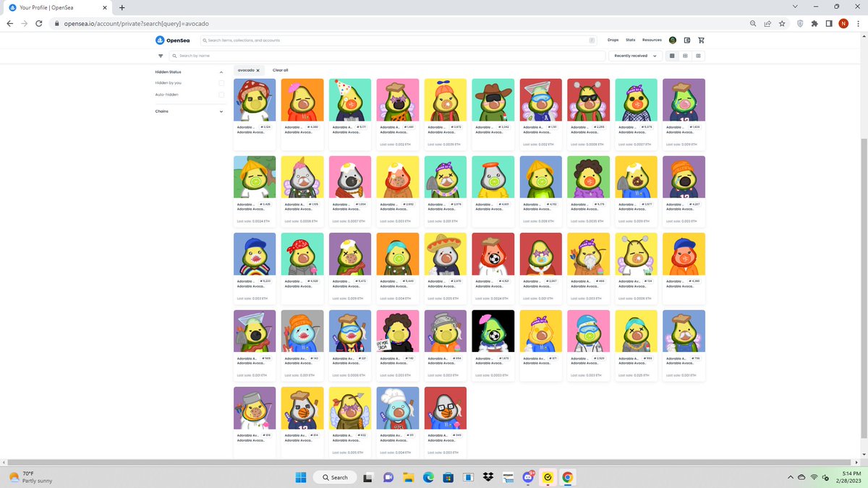Check the Auto-hidden checkbox
Screen dimensions: 868x488
[221, 95]
